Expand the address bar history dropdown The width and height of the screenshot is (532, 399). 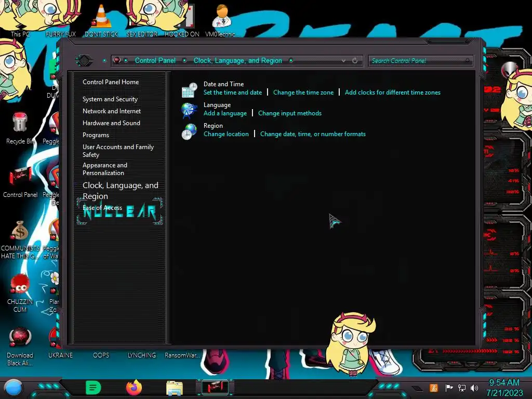coord(344,60)
